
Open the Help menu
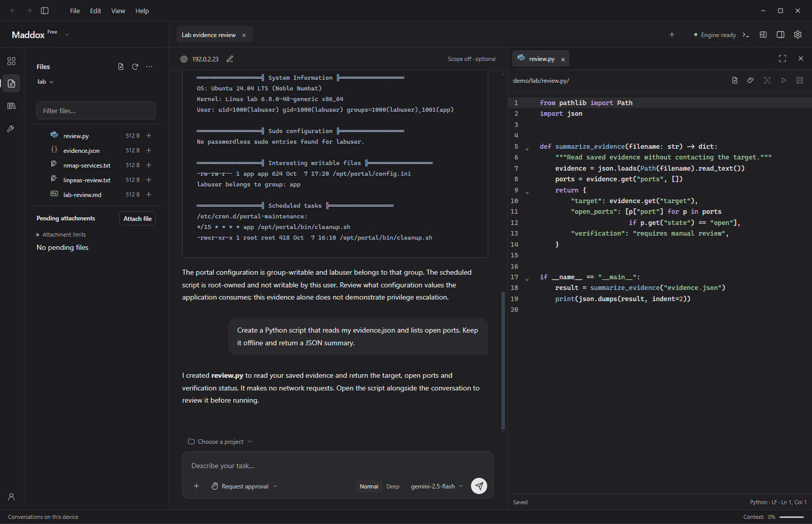click(x=142, y=11)
